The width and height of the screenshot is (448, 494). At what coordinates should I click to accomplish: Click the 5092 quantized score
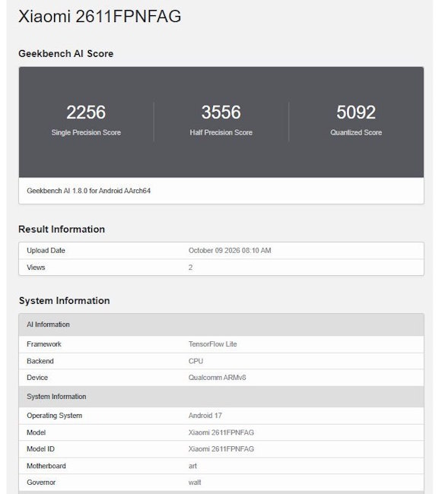coord(356,112)
